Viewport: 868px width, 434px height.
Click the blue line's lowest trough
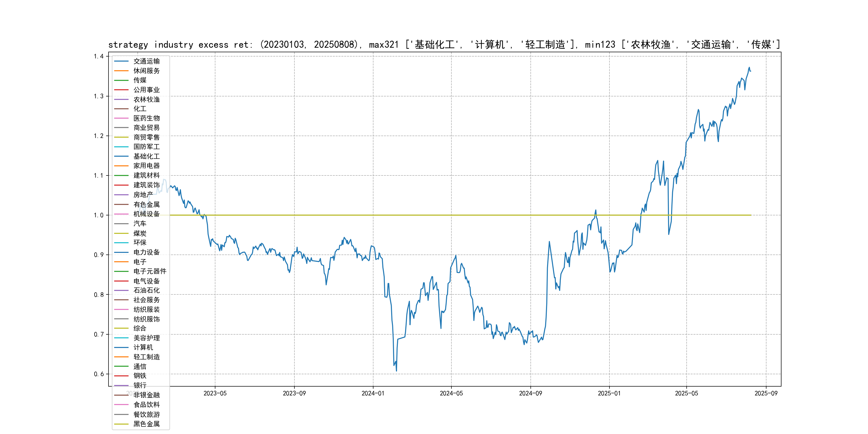pos(396,371)
